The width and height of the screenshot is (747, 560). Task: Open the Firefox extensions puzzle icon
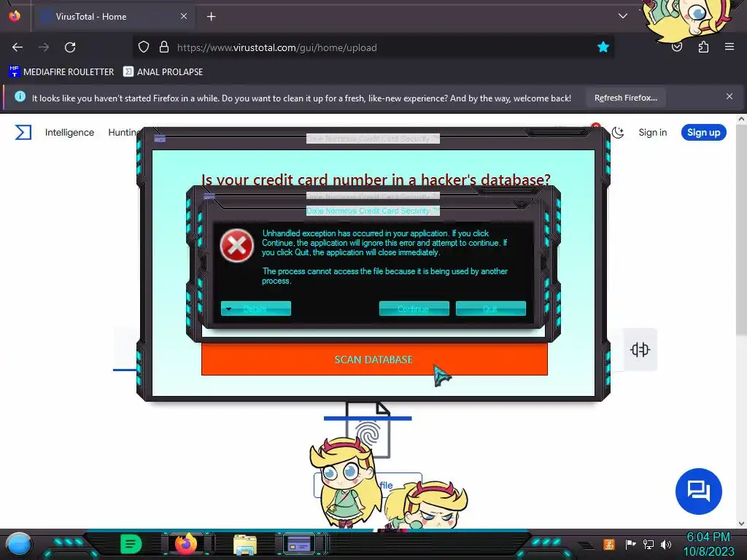coord(703,47)
